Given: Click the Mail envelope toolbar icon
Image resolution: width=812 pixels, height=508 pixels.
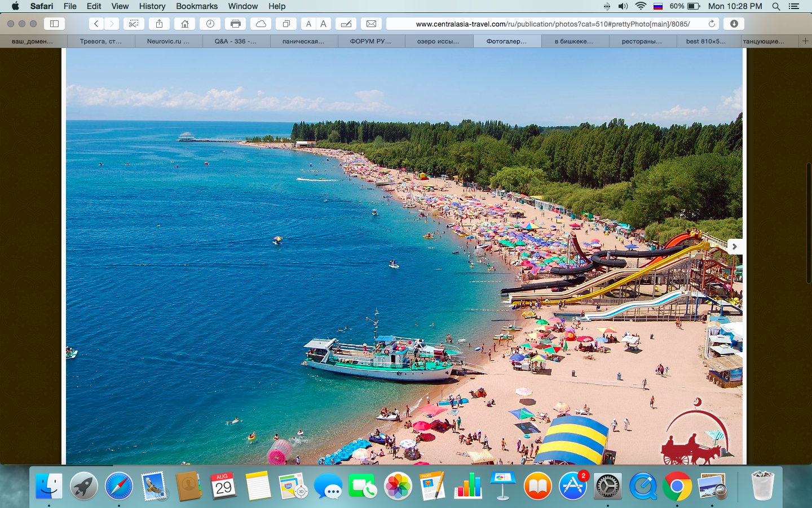Looking at the screenshot, I should click(371, 24).
